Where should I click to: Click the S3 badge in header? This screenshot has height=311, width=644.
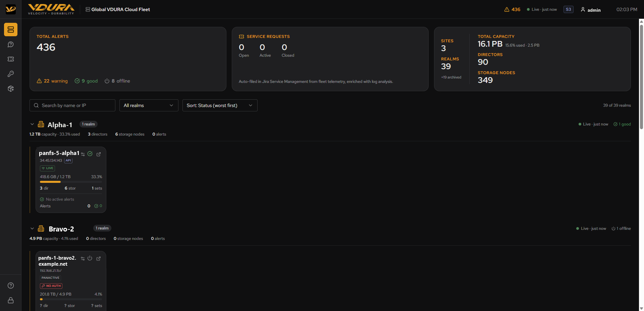tap(568, 9)
